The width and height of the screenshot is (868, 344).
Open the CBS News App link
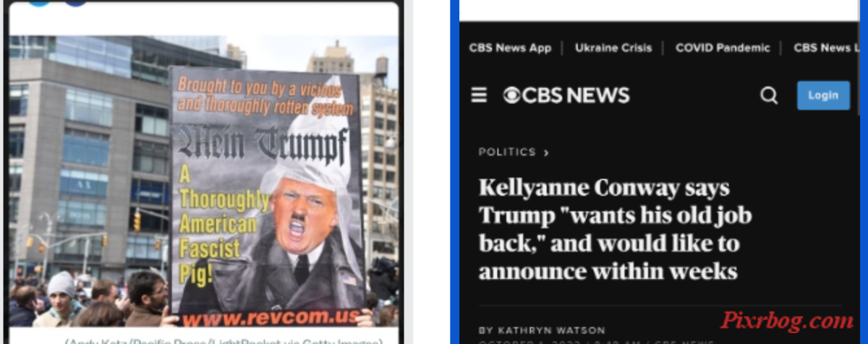pyautogui.click(x=510, y=48)
